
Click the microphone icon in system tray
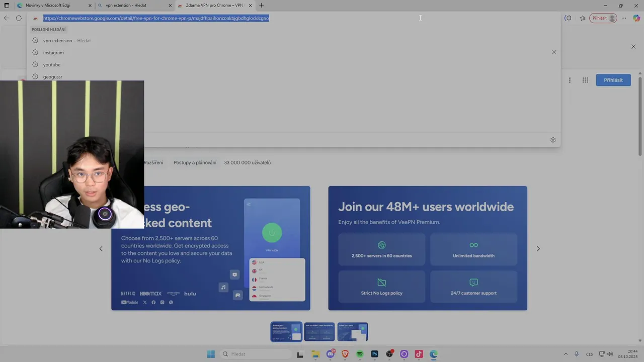[x=577, y=354]
